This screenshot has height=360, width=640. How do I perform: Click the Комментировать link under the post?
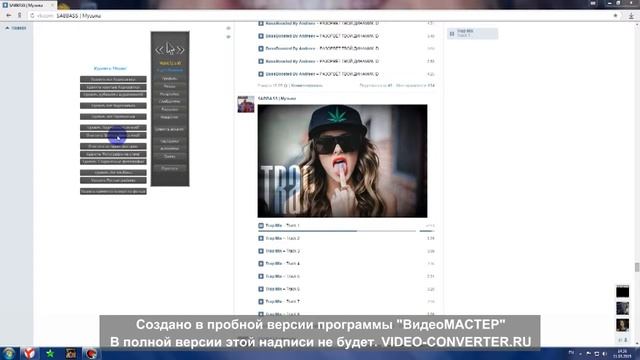point(307,85)
